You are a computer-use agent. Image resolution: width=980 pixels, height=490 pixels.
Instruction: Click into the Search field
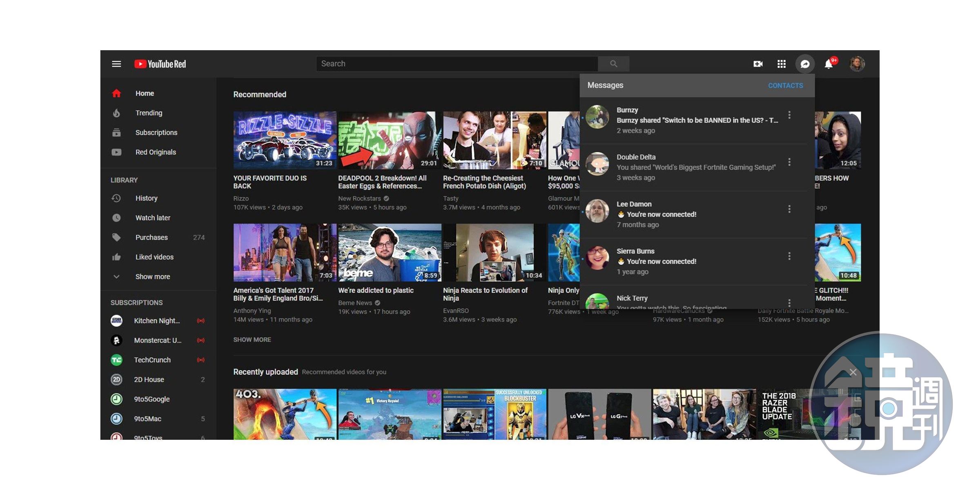(457, 64)
